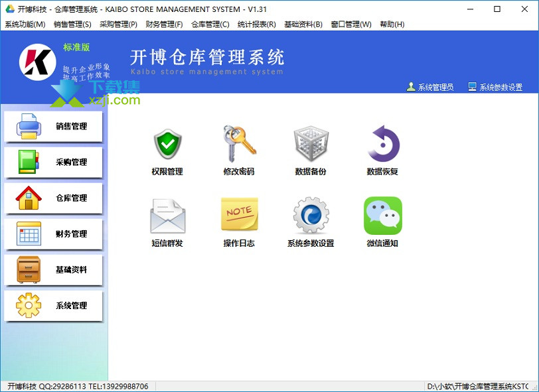Open the 采购管理(P) menu
The width and height of the screenshot is (539, 392).
click(x=119, y=25)
